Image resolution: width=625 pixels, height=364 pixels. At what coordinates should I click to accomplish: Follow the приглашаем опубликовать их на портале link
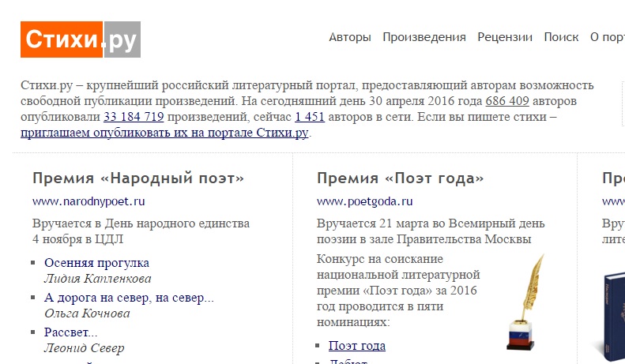coord(164,133)
